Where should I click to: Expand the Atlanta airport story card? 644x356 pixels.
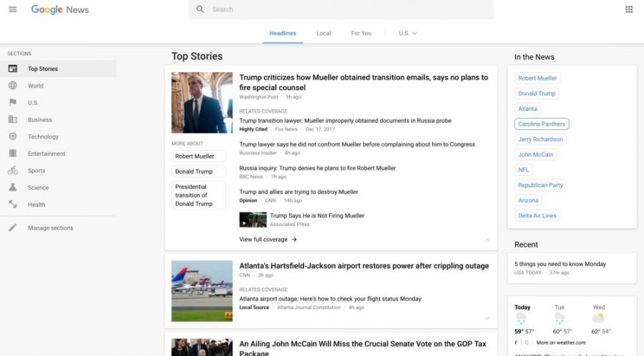pyautogui.click(x=487, y=318)
